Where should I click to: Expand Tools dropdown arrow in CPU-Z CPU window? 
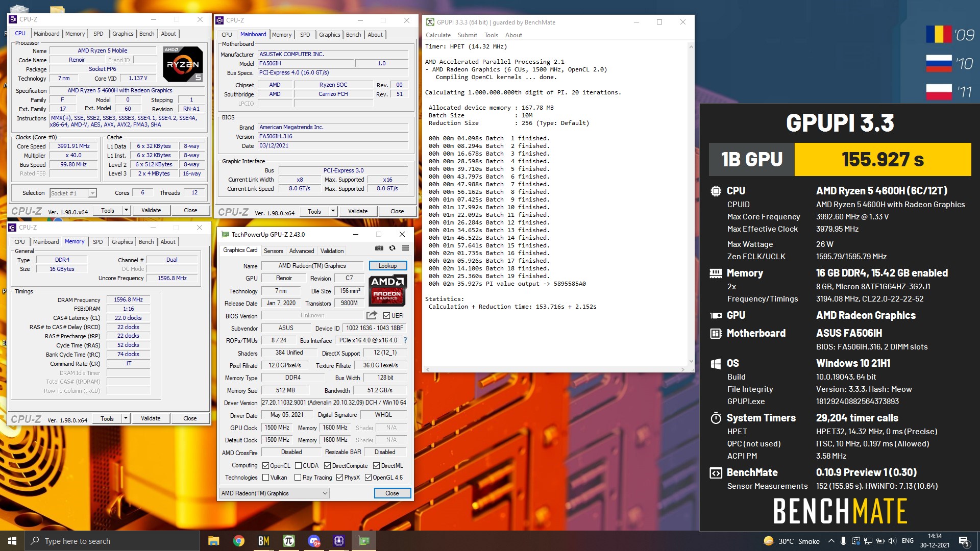tap(127, 210)
